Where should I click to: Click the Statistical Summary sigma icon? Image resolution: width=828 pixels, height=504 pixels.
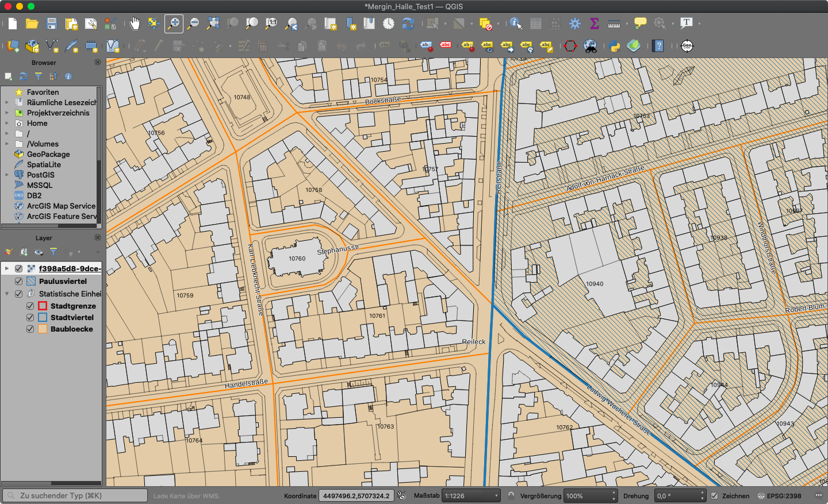595,24
